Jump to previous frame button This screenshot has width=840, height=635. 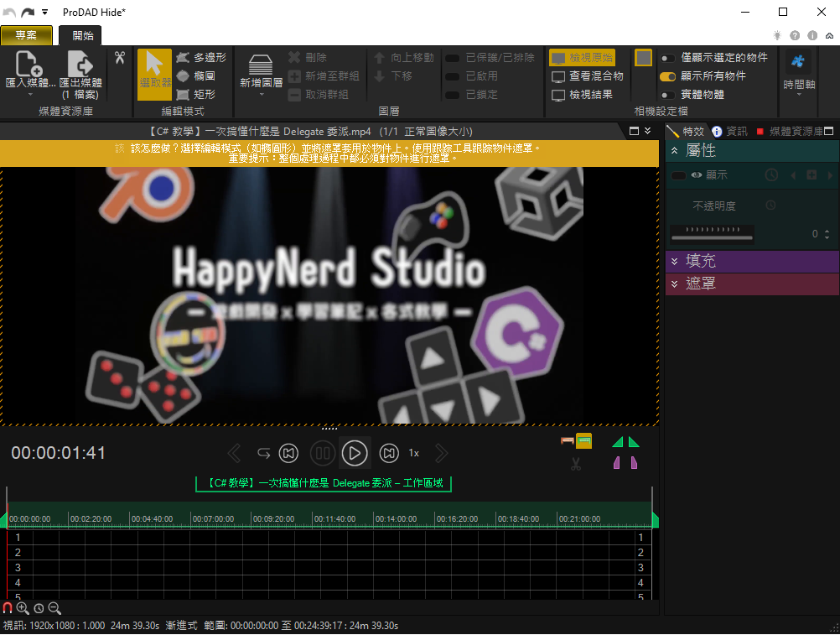point(288,453)
